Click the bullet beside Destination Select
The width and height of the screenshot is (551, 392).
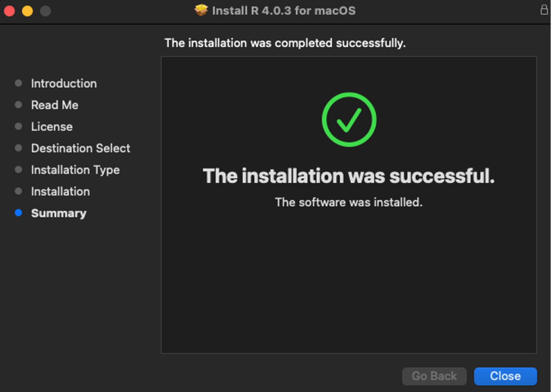tap(18, 148)
